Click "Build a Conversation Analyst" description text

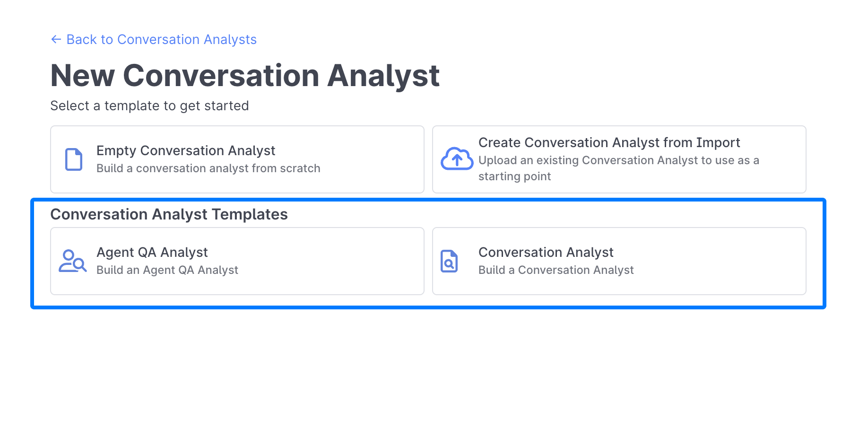[556, 271]
